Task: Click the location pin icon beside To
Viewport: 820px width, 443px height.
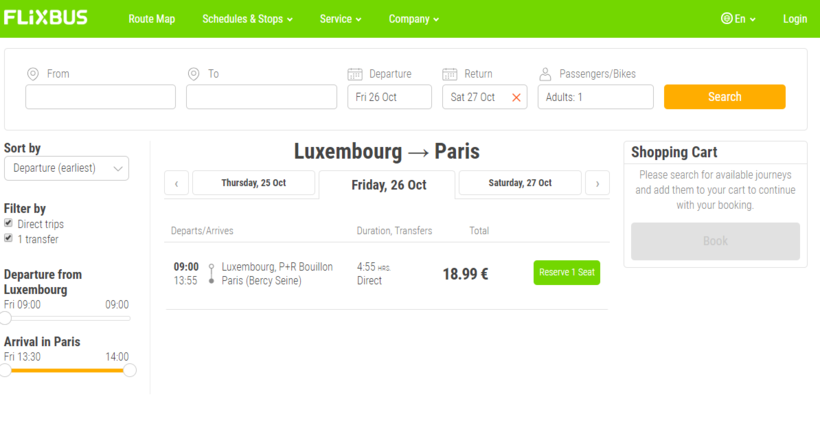Action: pyautogui.click(x=194, y=74)
